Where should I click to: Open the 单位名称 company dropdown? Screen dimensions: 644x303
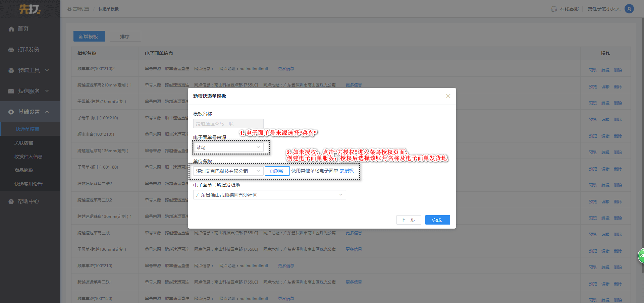tap(228, 171)
